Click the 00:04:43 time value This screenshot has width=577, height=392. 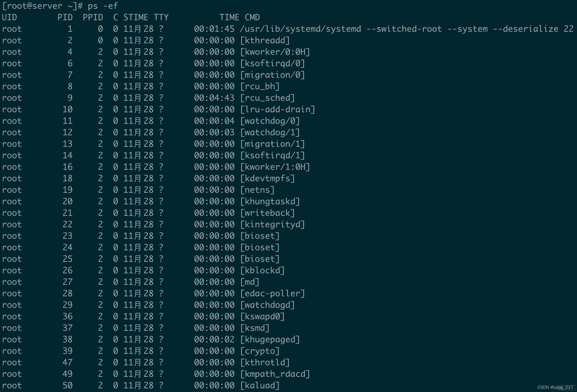click(214, 98)
